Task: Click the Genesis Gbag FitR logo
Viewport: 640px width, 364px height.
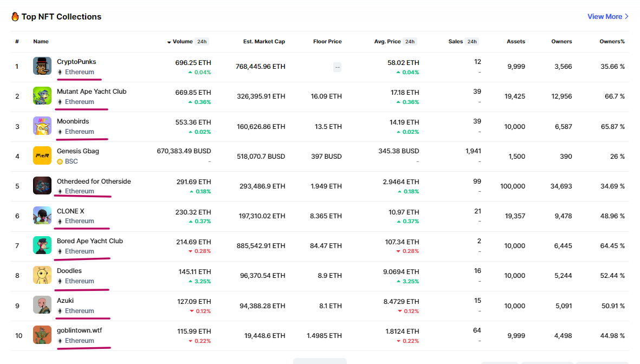Action: (x=42, y=155)
